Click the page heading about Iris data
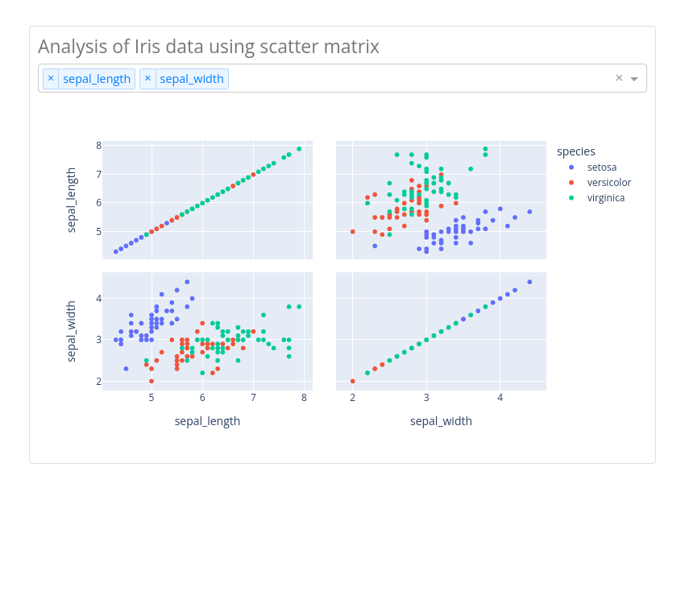 (209, 47)
